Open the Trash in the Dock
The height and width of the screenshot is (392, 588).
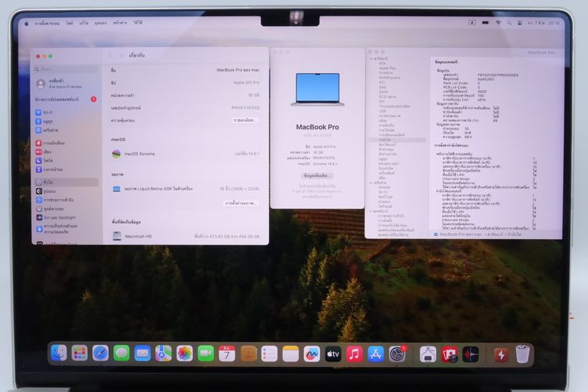pos(522,354)
